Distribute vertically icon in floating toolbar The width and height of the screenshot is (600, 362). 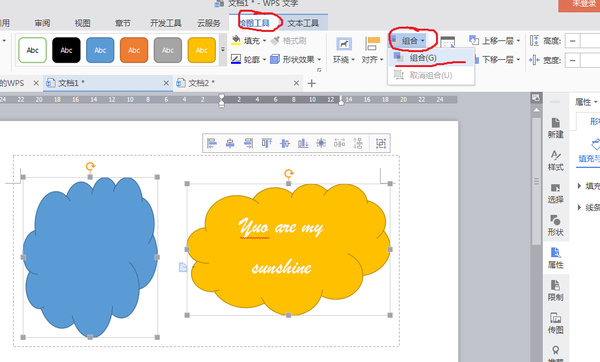358,143
